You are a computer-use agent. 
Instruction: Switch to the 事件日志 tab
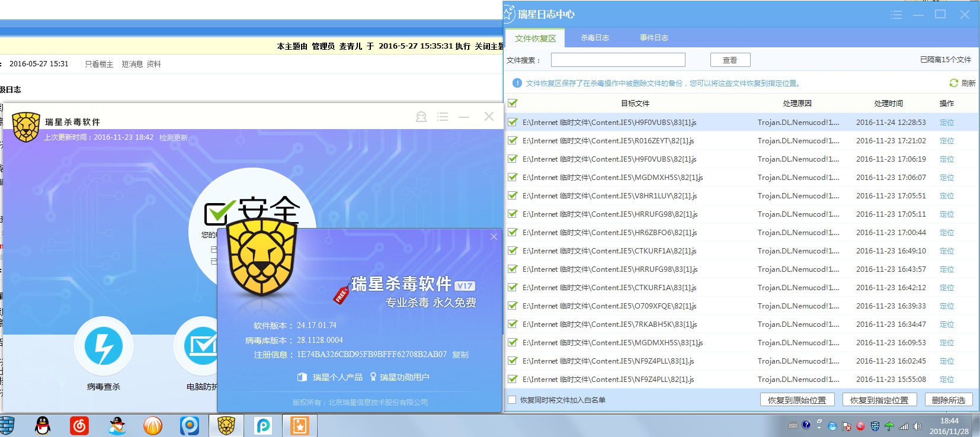(654, 38)
